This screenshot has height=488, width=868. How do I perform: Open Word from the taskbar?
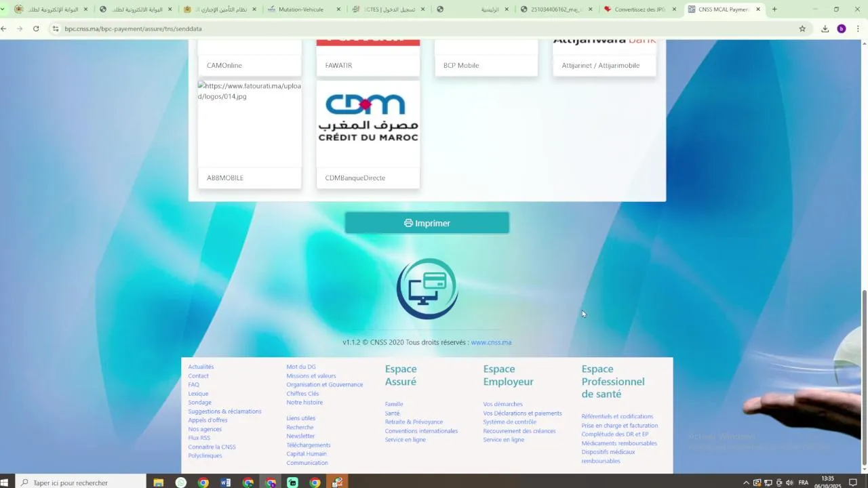coord(226,483)
